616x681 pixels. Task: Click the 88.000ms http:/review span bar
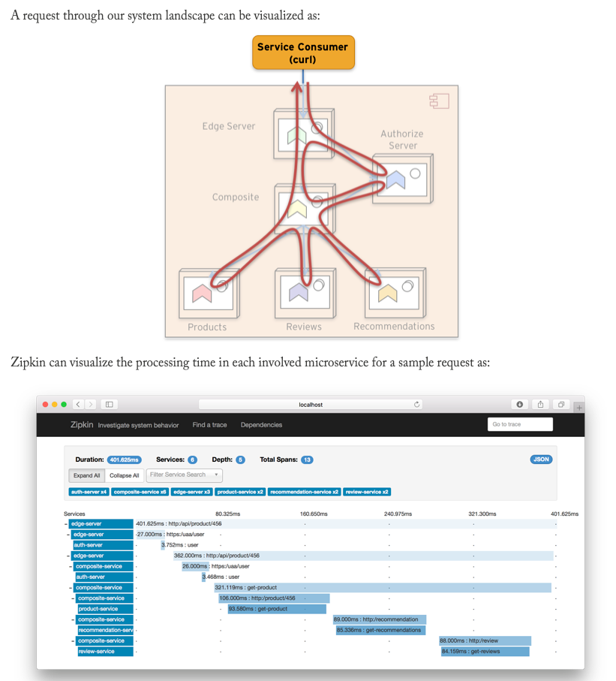coord(485,640)
